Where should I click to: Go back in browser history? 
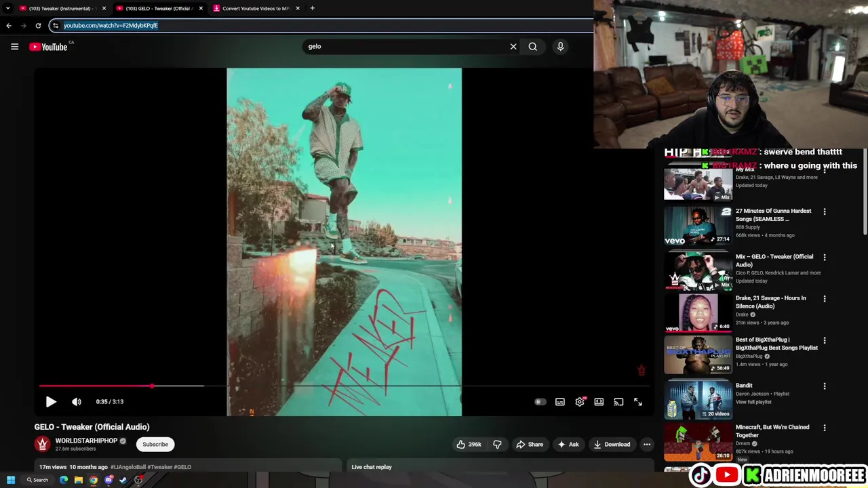tap(9, 26)
